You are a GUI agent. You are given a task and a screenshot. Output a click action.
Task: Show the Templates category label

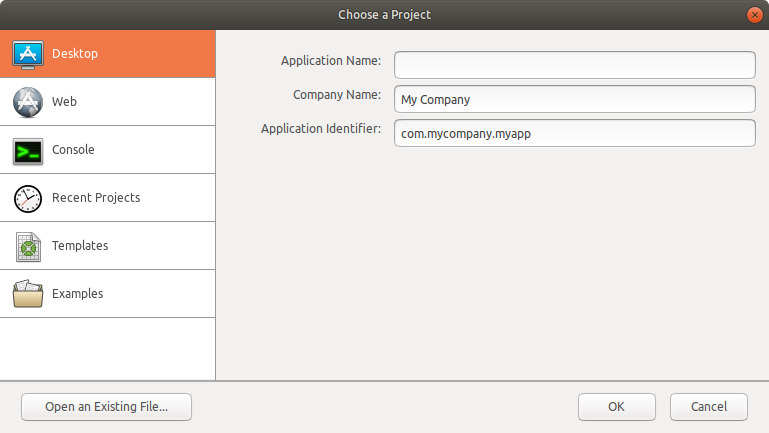(80, 246)
